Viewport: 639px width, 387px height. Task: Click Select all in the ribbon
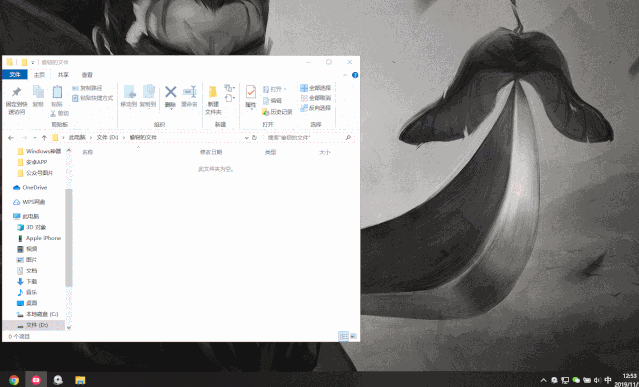tap(315, 88)
